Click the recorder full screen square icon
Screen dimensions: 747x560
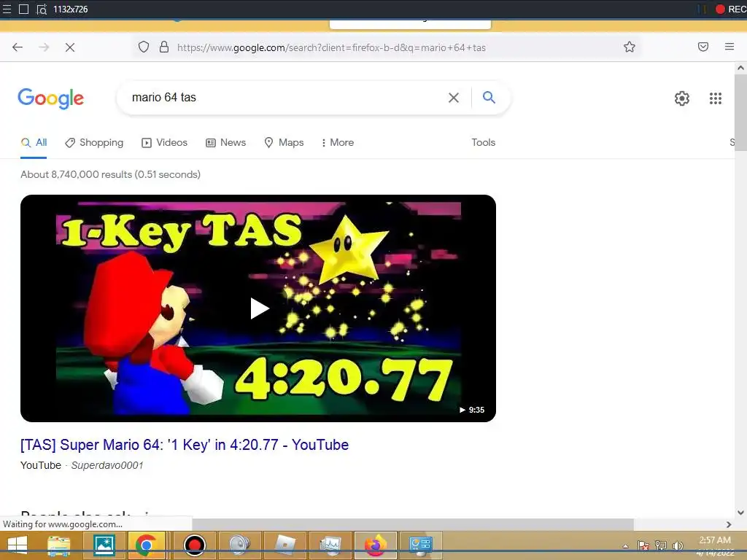[23, 9]
